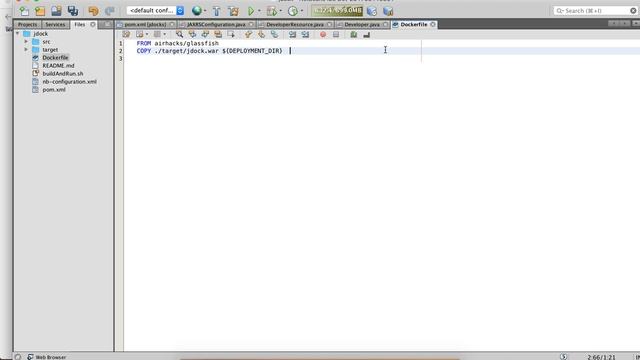Select buildAndRun.sh in the Files tree
The image size is (640, 360).
coord(63,73)
